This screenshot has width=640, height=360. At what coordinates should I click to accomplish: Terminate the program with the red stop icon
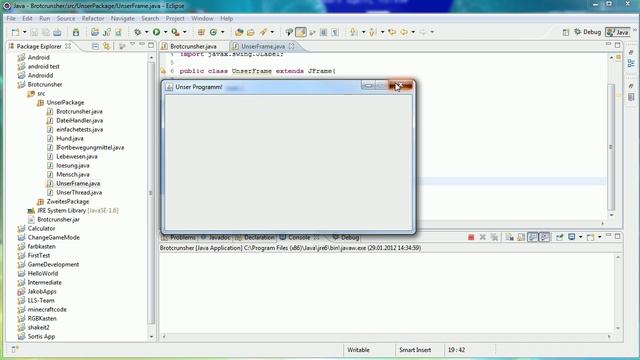pos(471,237)
